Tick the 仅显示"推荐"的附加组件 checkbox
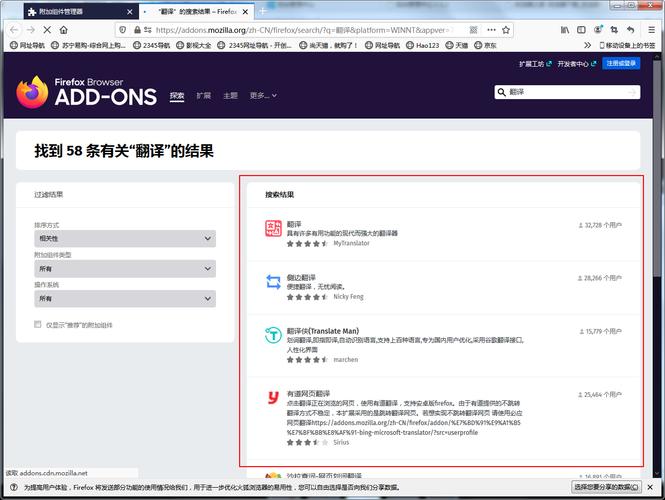 37,324
